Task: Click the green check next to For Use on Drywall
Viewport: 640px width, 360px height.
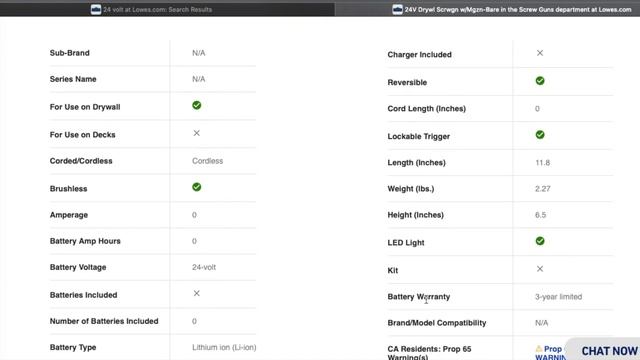Action: [197, 105]
